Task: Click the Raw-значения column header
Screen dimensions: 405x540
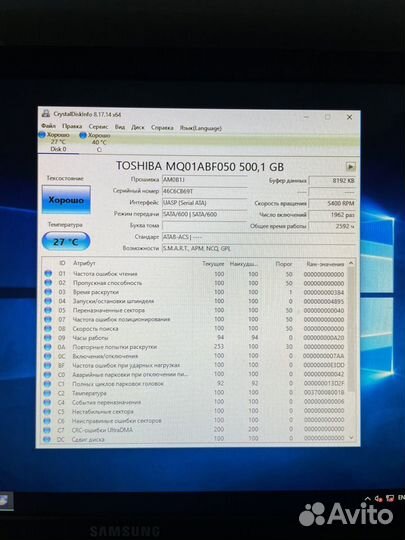Action: coord(325,264)
